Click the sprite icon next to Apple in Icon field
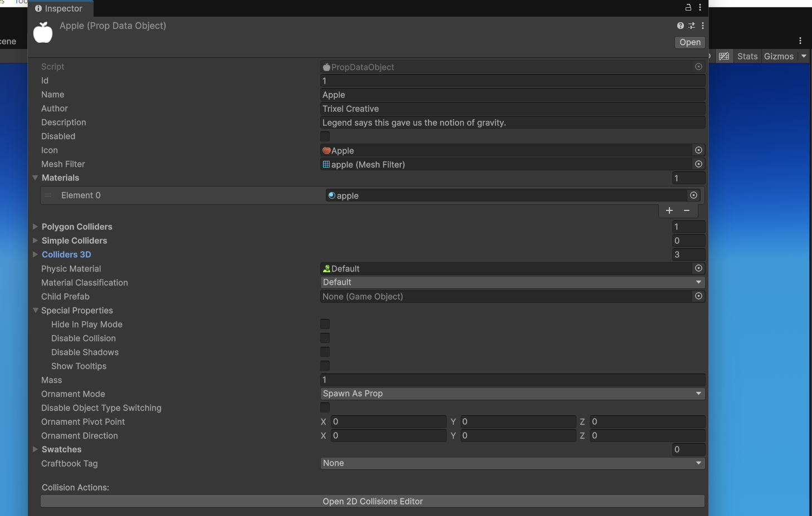Image resolution: width=812 pixels, height=516 pixels. click(x=326, y=150)
